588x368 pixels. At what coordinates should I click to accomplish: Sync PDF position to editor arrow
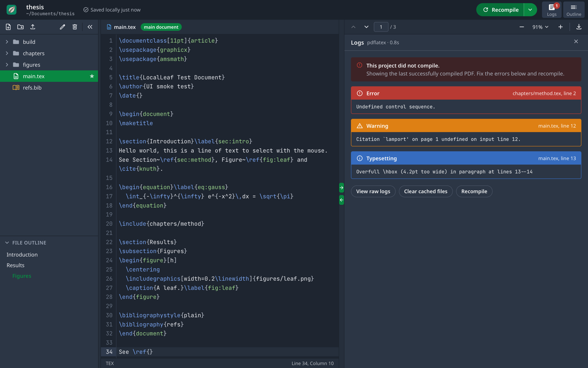[x=341, y=200]
